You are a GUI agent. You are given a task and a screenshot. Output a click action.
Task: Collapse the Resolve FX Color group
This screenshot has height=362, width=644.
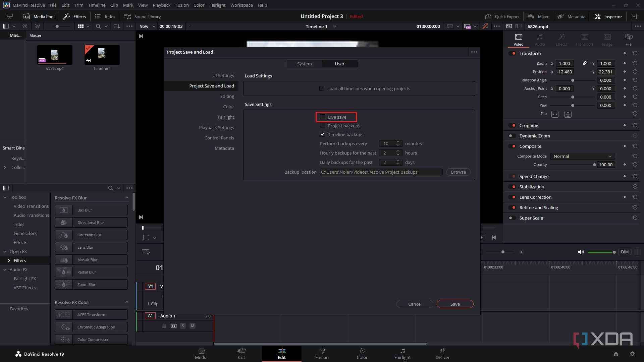(x=127, y=302)
